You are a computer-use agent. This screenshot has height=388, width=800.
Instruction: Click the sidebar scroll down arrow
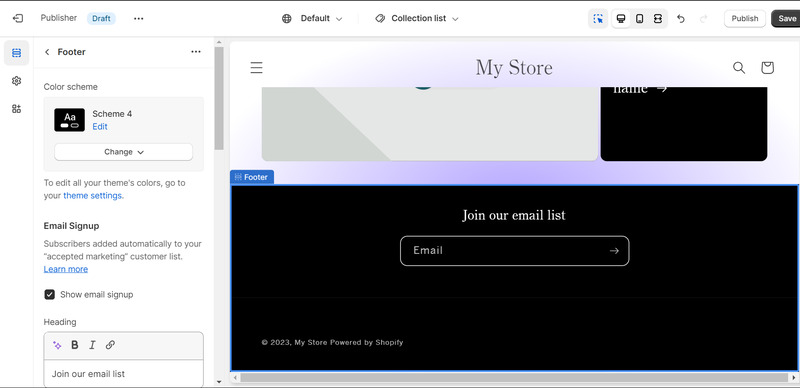(x=219, y=381)
